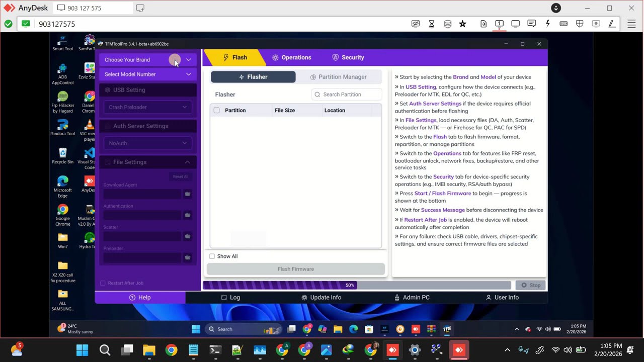This screenshot has width=644, height=362.
Task: Click the folder icon for Authentication file
Action: click(188, 215)
